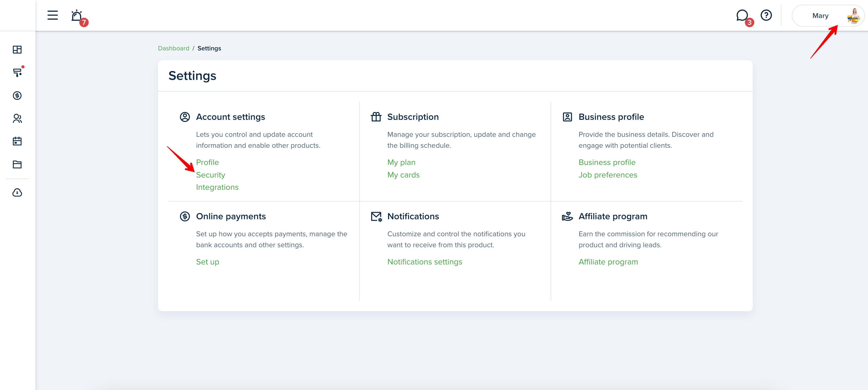The width and height of the screenshot is (868, 390).
Task: Open the Job preferences link
Action: 608,175
